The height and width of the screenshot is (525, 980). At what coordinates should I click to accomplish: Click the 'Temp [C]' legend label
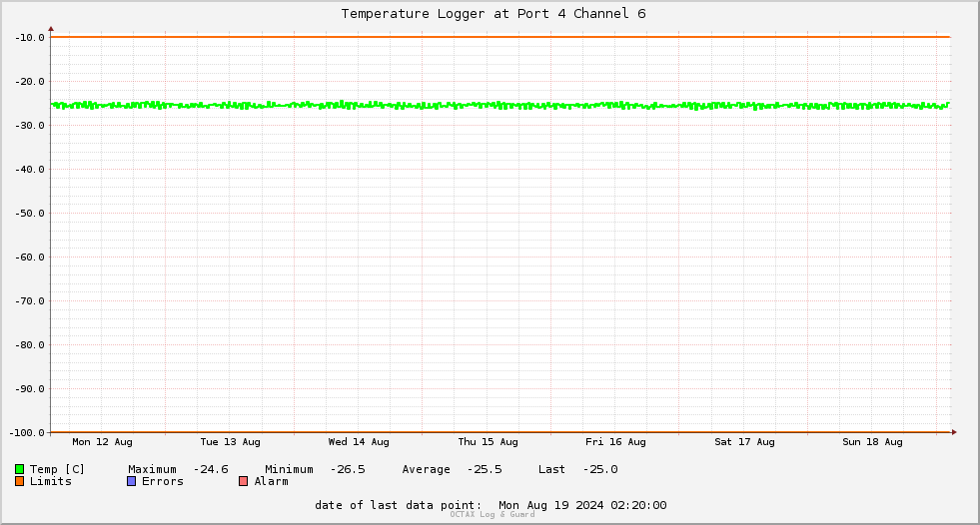pos(57,469)
